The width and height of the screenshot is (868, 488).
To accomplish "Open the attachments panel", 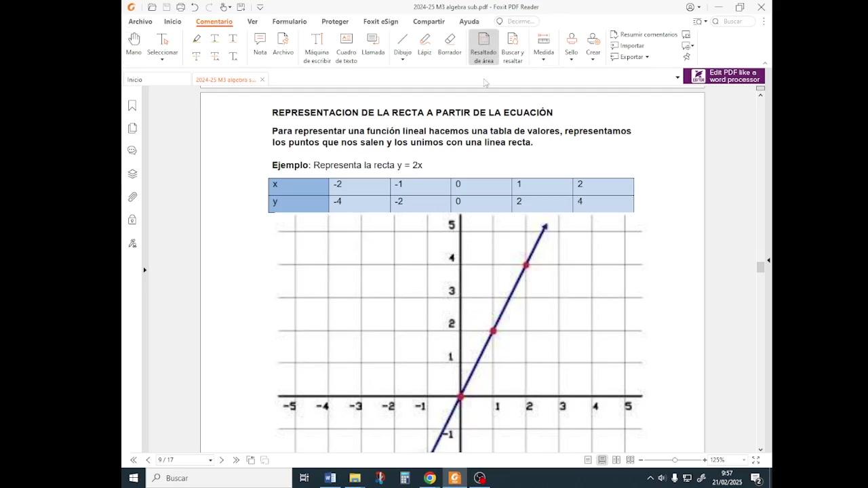I will pyautogui.click(x=132, y=197).
